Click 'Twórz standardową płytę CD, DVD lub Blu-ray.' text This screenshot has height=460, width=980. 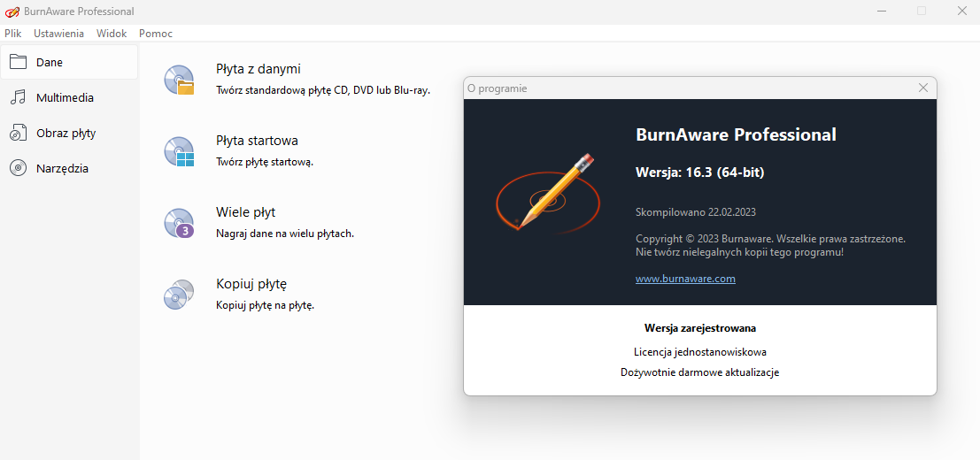322,90
